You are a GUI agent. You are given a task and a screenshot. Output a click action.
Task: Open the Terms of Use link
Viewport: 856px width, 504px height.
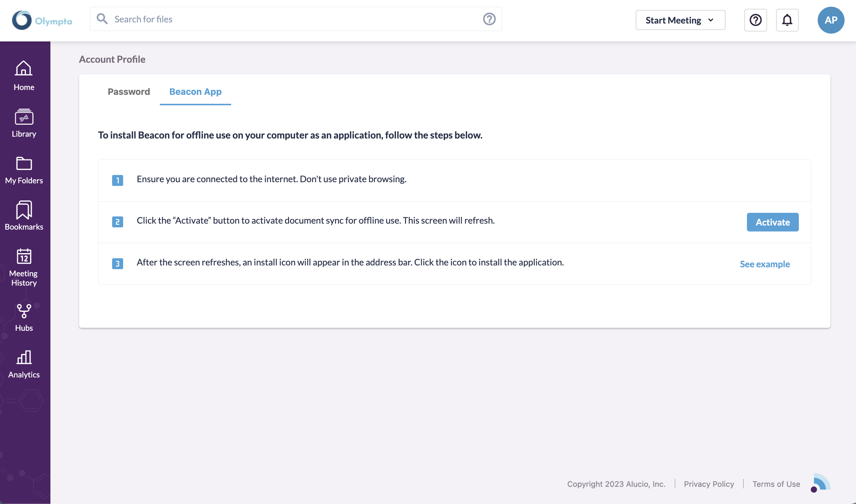[x=776, y=484]
